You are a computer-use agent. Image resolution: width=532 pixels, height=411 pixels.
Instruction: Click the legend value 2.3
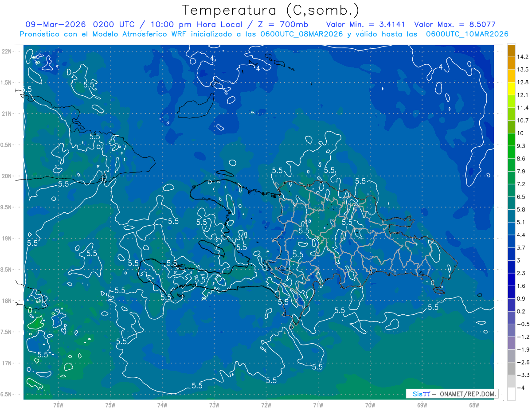coord(521,273)
